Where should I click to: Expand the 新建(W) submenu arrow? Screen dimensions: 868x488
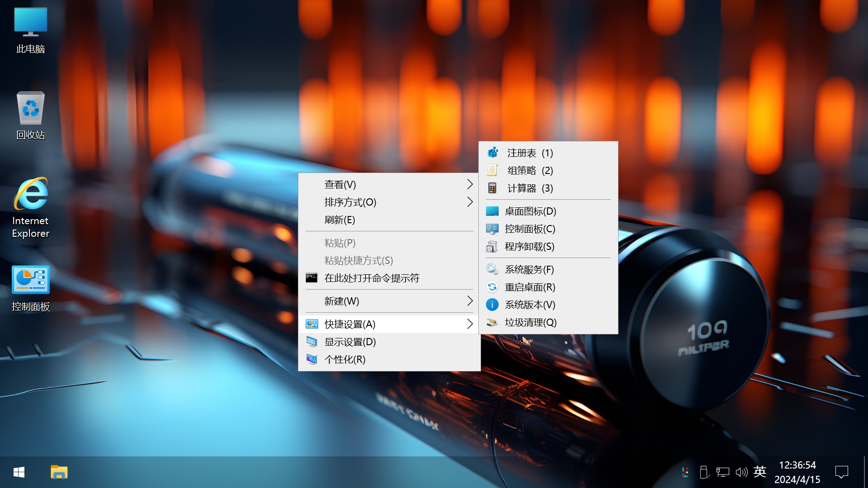point(470,300)
